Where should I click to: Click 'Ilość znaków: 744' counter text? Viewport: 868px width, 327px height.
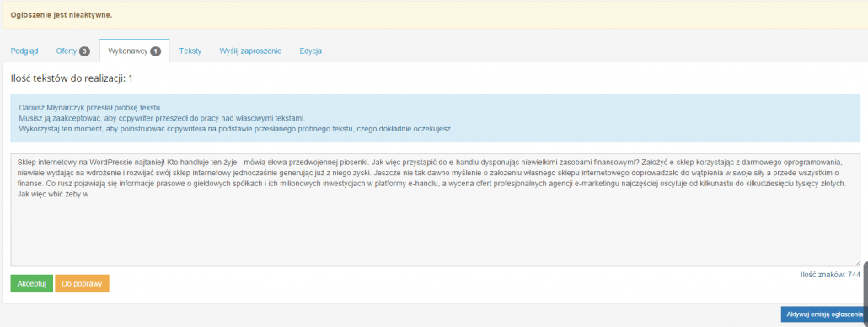pos(830,275)
